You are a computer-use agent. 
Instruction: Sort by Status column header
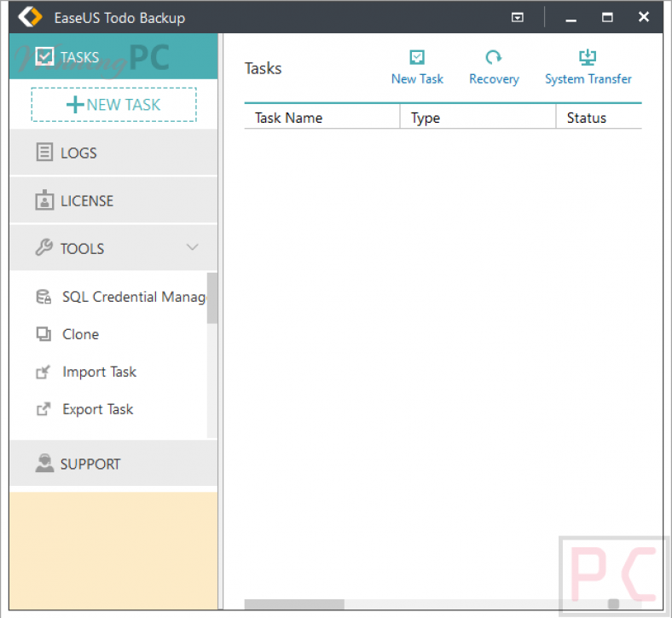[x=600, y=118]
